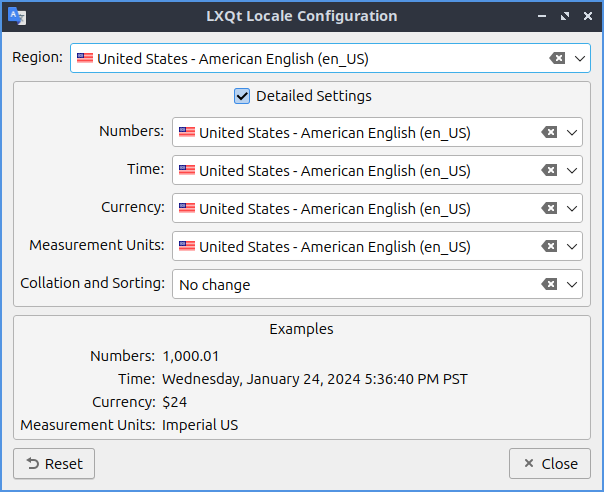Clear the Time locale field
Screen dimensions: 604x492
point(549,171)
